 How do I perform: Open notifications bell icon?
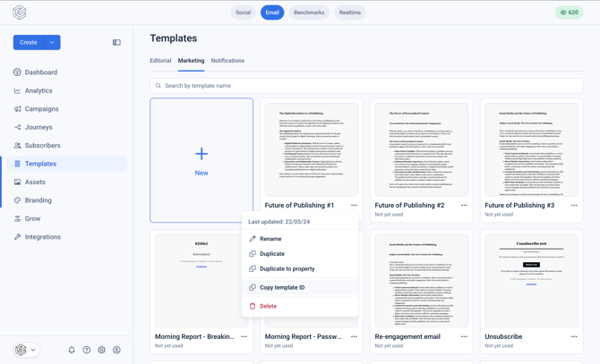tap(72, 350)
